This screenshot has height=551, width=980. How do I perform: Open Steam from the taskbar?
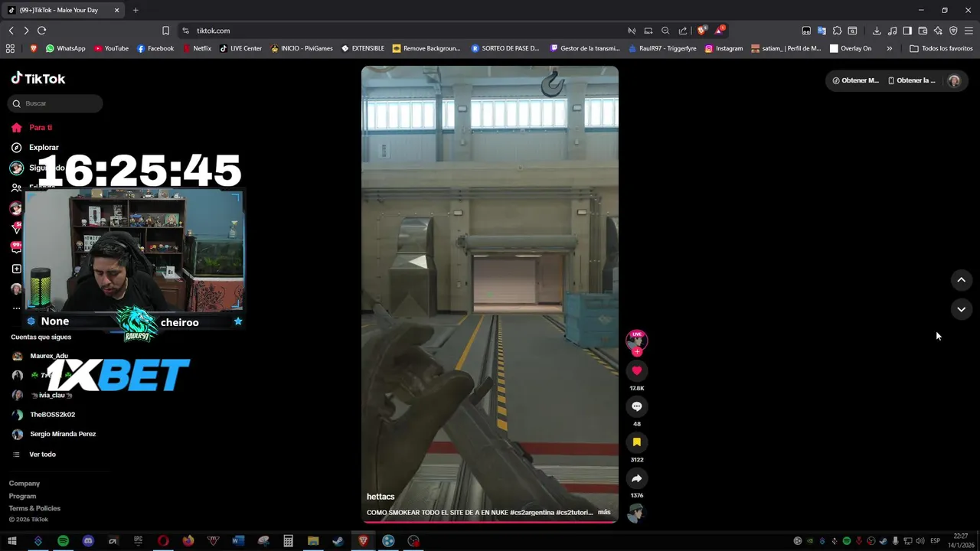coord(338,541)
